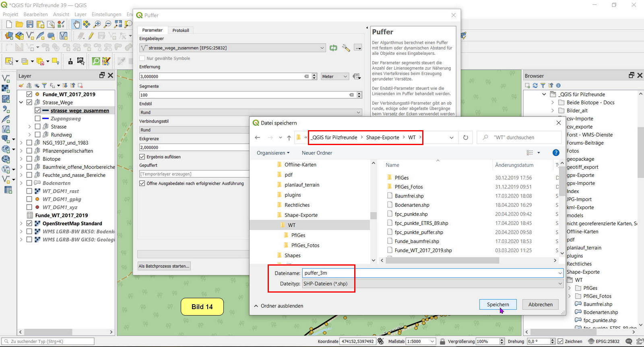644x347 pixels.
Task: Uncheck the 'Ergebnis auflösen' checkbox
Action: [x=142, y=157]
